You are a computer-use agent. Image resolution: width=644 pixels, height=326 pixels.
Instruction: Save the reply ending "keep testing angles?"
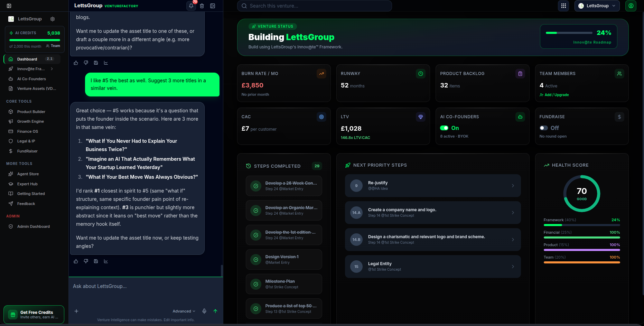tap(96, 261)
